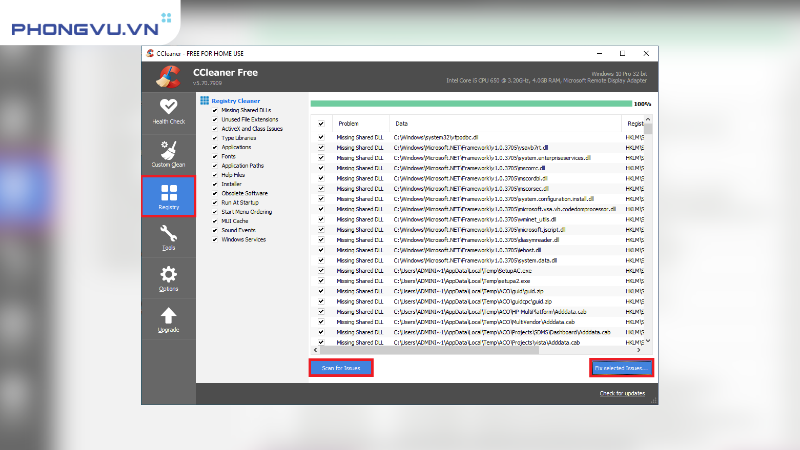The height and width of the screenshot is (450, 800).
Task: Uncheck Unused File Extensions category
Action: click(x=215, y=119)
